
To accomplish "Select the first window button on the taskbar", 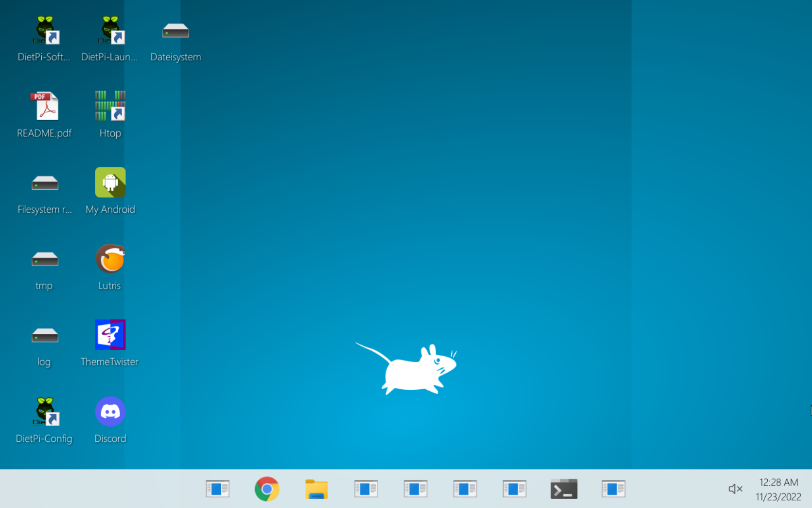I will point(217,489).
